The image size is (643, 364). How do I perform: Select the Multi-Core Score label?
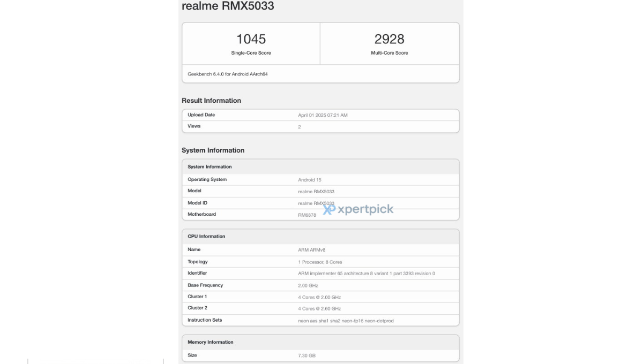pyautogui.click(x=389, y=53)
